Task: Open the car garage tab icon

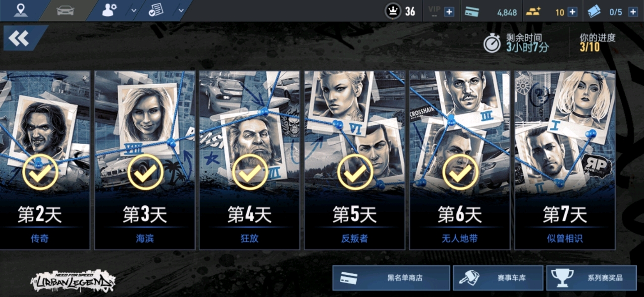Action: [x=65, y=10]
